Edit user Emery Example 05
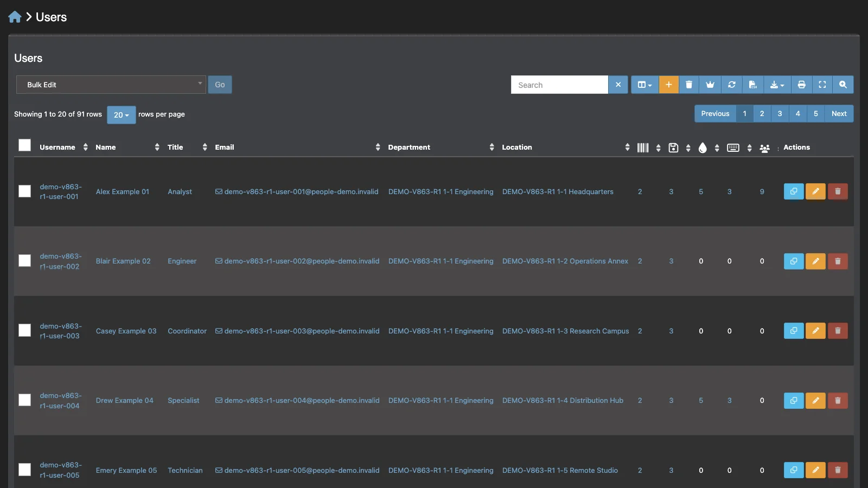This screenshot has height=488, width=868. pos(815,470)
